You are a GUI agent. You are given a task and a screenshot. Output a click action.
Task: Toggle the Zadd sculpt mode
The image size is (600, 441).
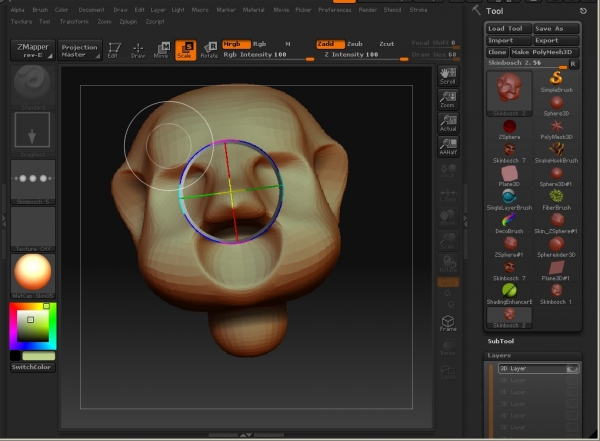tap(330, 44)
